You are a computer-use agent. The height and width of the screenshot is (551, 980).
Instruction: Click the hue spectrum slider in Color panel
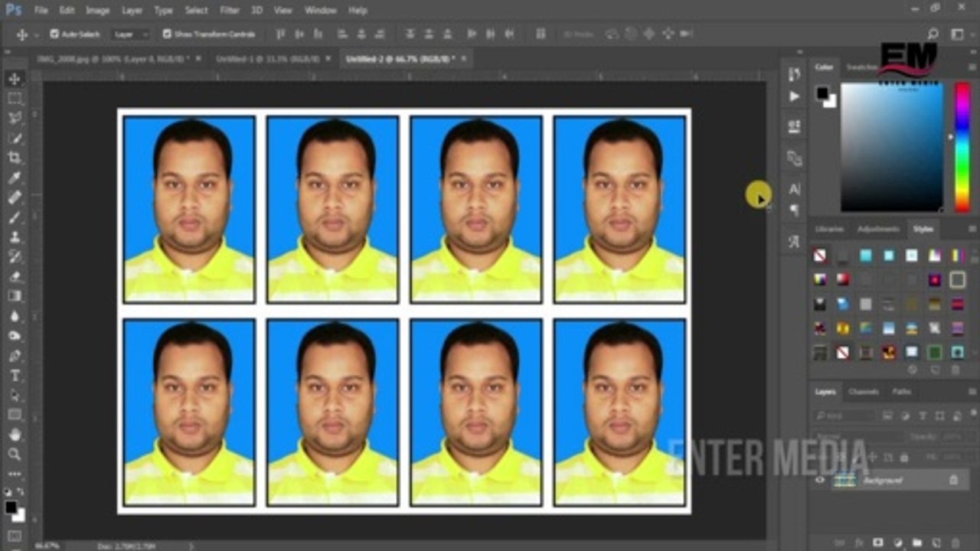tap(962, 146)
